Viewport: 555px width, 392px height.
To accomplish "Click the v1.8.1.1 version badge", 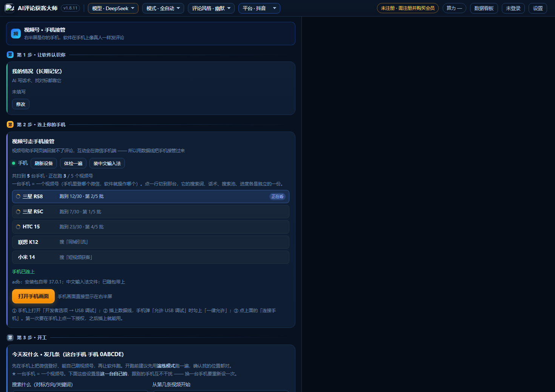I will coord(71,8).
